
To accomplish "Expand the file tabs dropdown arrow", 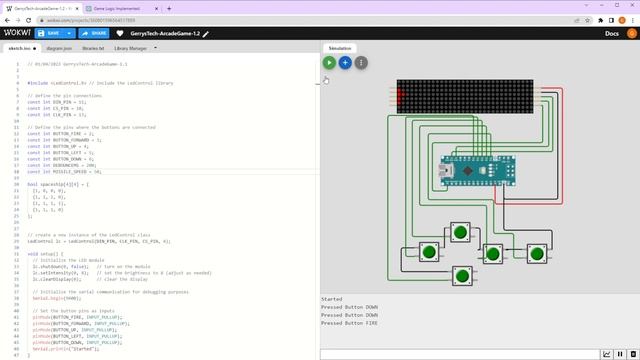I will (x=156, y=48).
